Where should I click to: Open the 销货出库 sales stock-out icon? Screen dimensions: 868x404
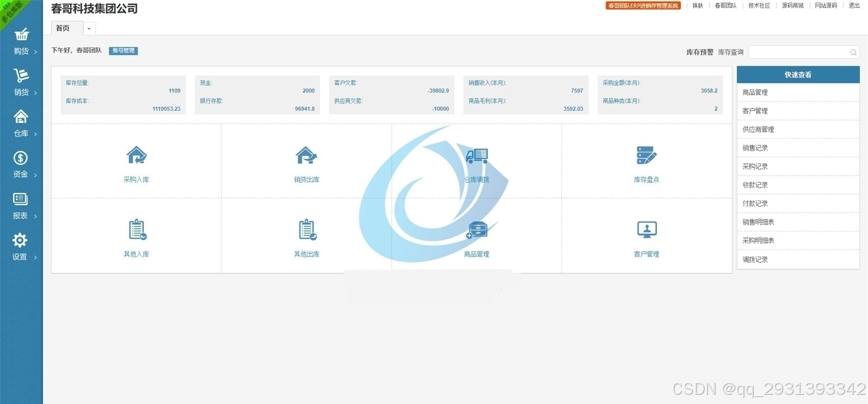(307, 156)
